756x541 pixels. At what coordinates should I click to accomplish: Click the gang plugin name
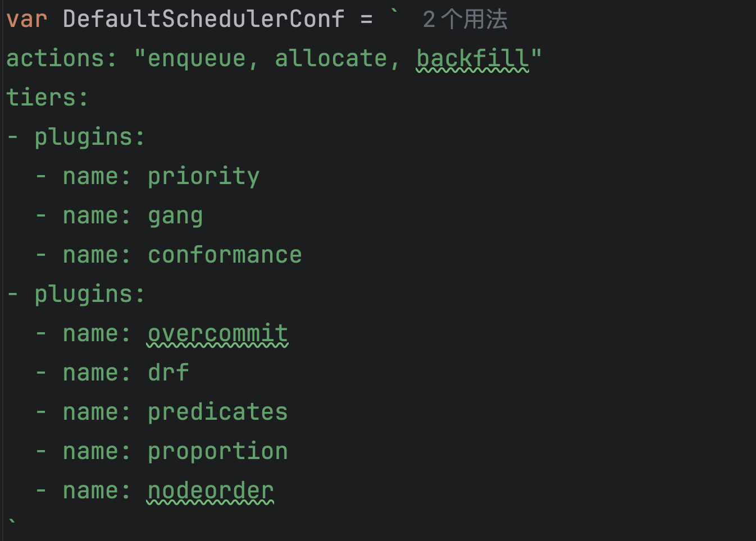(x=175, y=216)
